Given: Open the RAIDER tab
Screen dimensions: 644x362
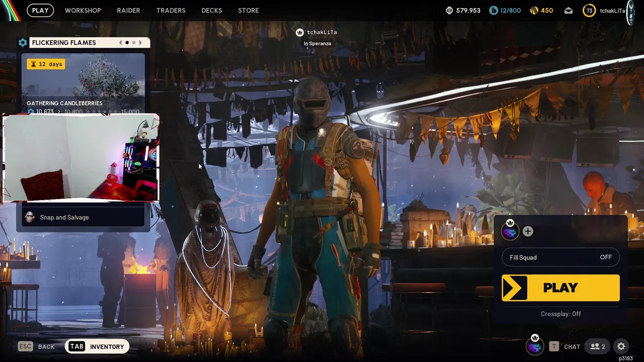Looking at the screenshot, I should (x=128, y=10).
